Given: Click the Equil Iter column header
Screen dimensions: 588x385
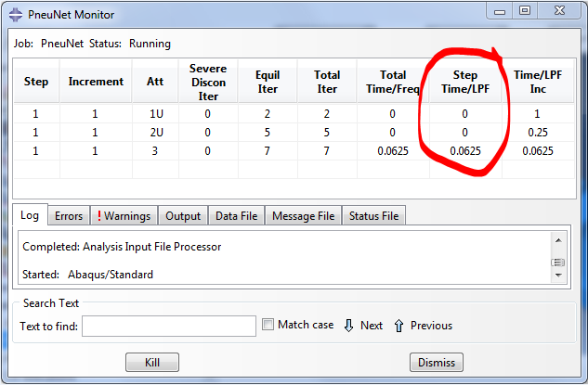Looking at the screenshot, I should pos(268,82).
